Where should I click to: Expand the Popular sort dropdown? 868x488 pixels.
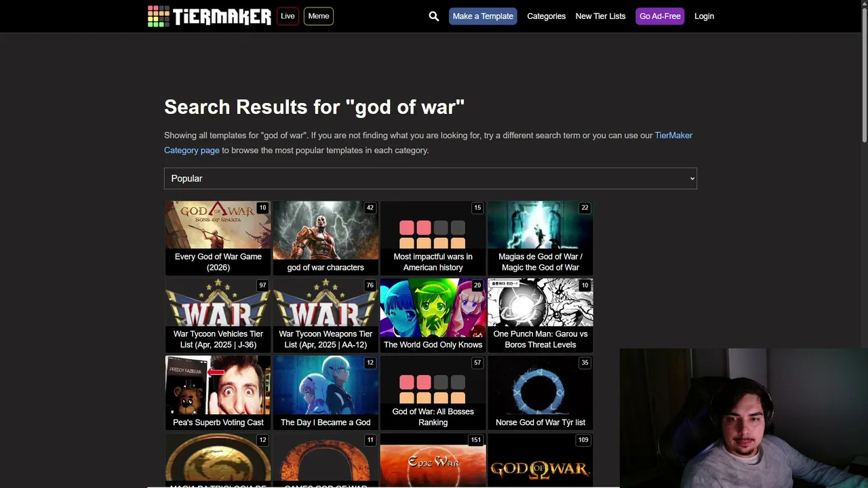(x=431, y=178)
